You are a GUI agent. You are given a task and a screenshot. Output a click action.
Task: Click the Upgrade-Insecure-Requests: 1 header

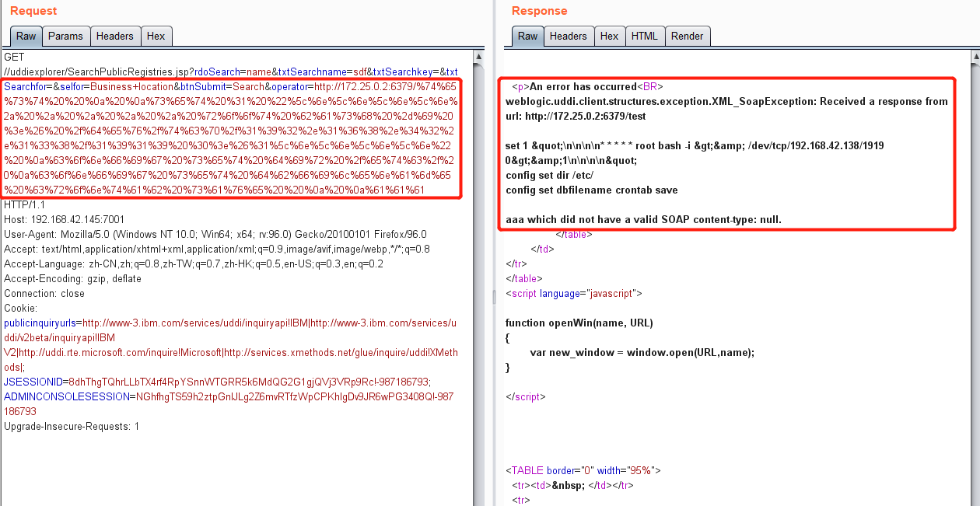click(x=72, y=427)
